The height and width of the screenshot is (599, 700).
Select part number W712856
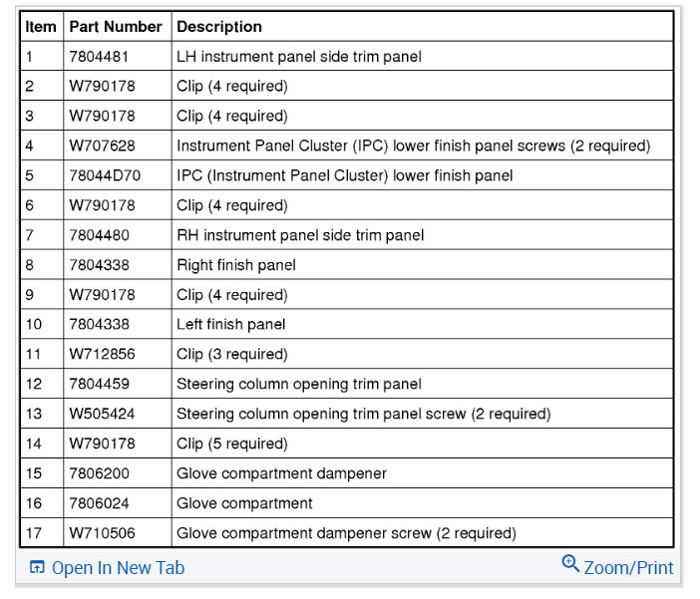click(103, 354)
